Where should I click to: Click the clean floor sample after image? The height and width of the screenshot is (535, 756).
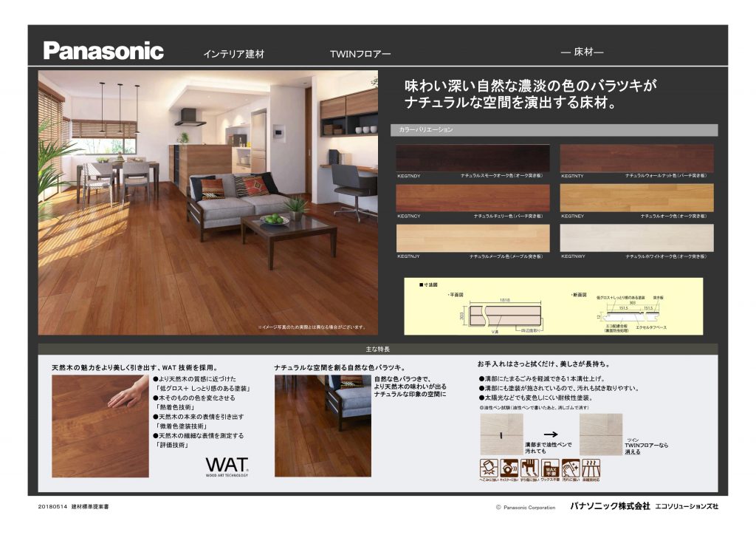click(x=601, y=435)
